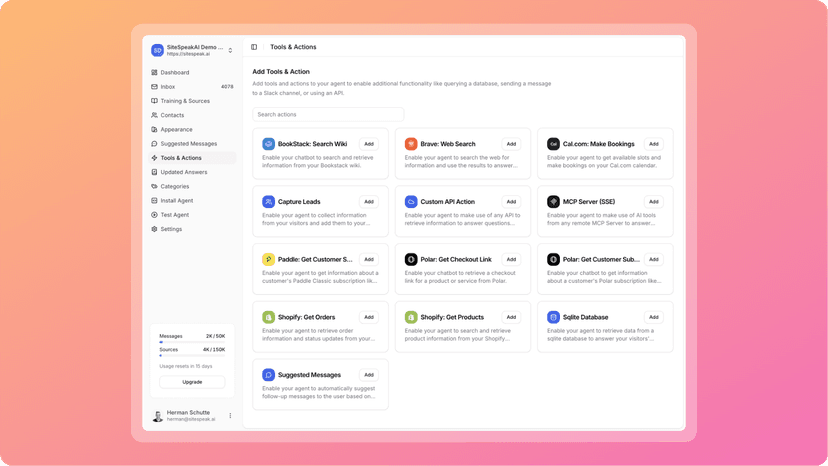Open the Dashboard menu item
This screenshot has height=466, width=828.
(x=192, y=72)
